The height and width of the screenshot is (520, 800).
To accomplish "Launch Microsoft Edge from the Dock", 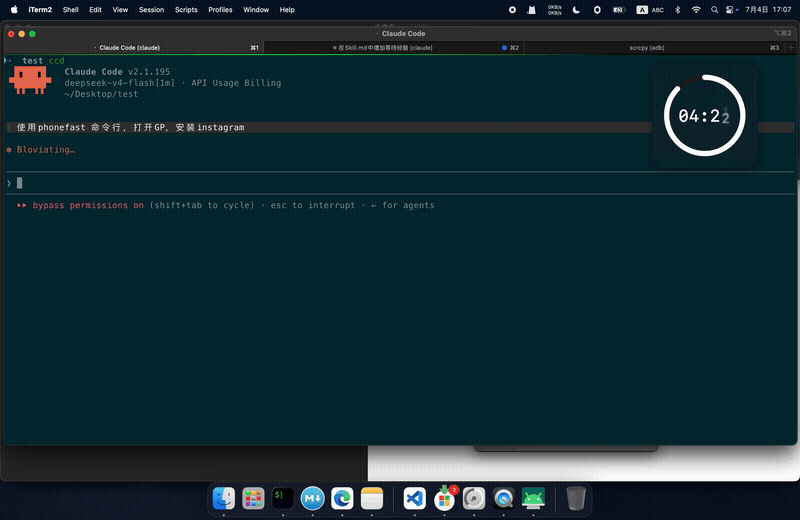I will (x=342, y=499).
